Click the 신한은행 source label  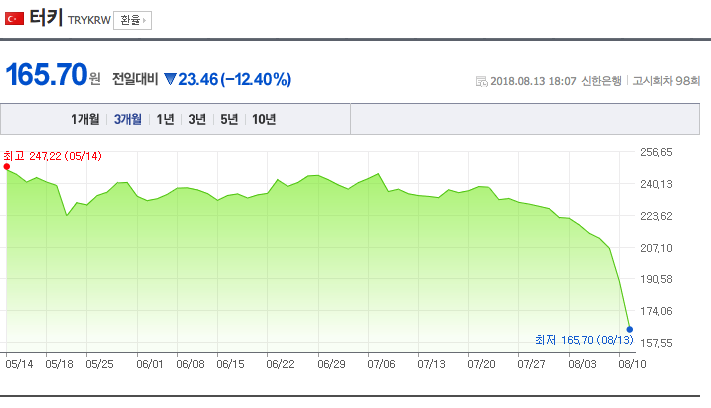pos(600,81)
